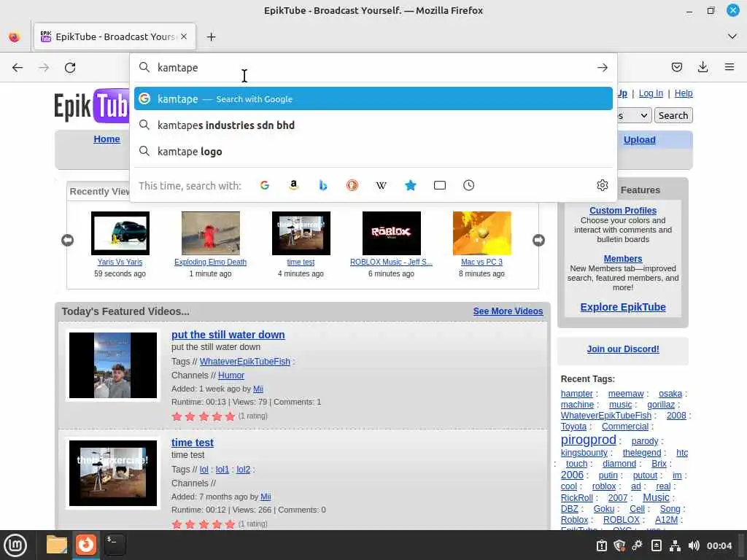Image resolution: width=747 pixels, height=560 pixels.
Task: Search this time with Amazon icon
Action: (294, 185)
